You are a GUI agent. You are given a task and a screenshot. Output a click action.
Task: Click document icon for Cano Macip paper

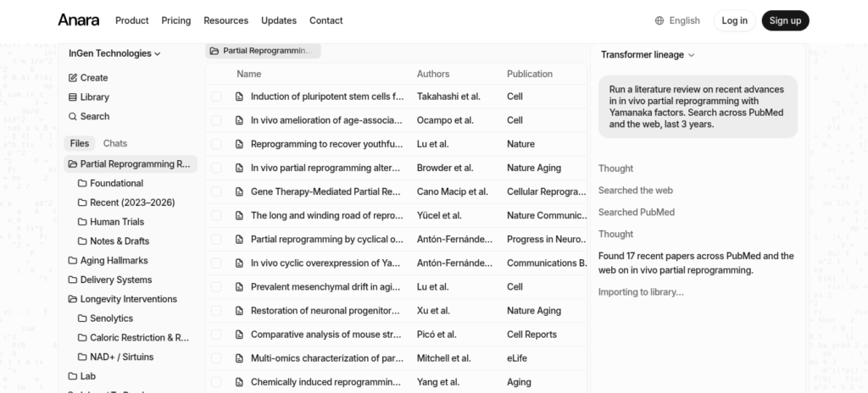pos(239,191)
